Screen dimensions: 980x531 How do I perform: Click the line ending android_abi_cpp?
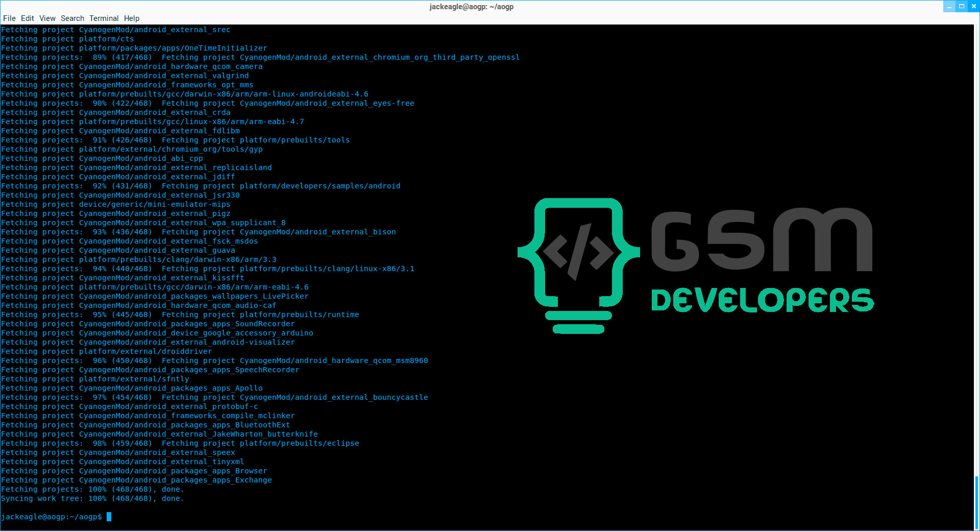click(102, 158)
